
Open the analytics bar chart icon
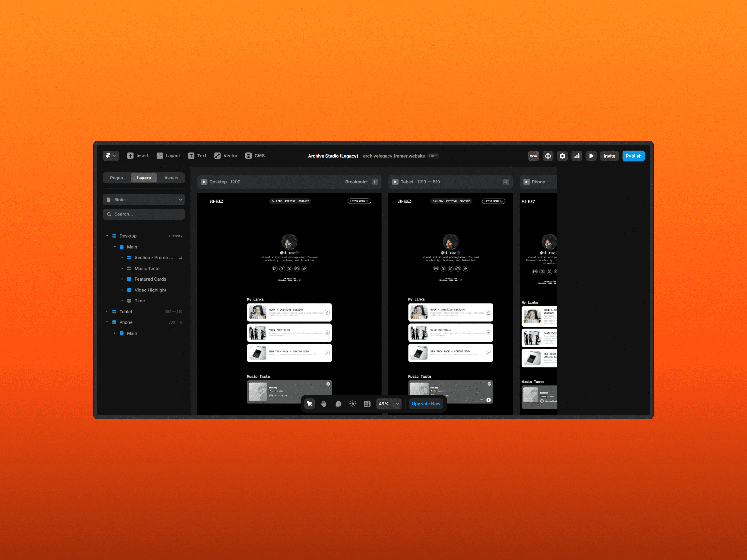pos(577,156)
